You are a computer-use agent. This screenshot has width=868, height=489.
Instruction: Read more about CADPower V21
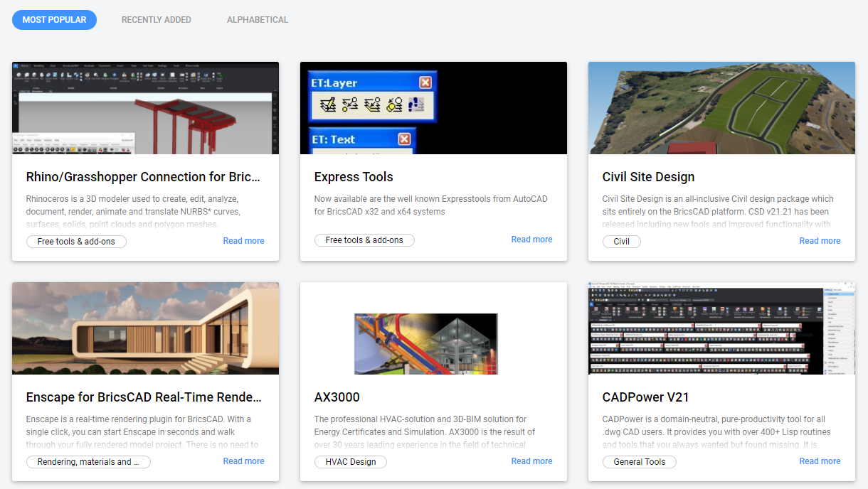click(820, 461)
